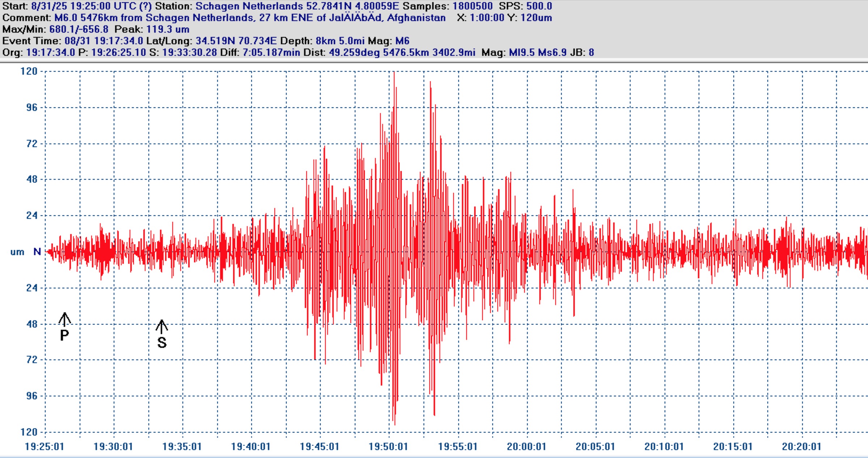Click the Depth value 8km
This screenshot has width=868, height=458.
[x=326, y=41]
